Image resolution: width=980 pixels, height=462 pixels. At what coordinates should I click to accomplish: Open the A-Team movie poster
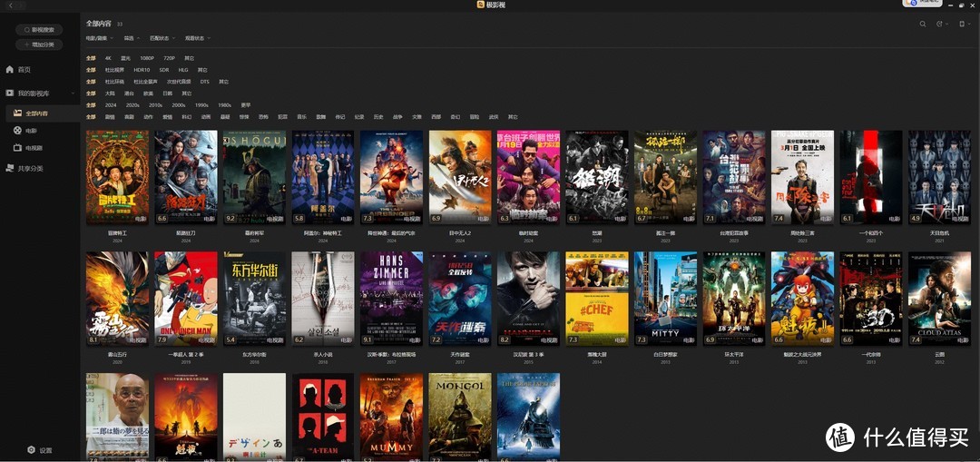[323, 417]
